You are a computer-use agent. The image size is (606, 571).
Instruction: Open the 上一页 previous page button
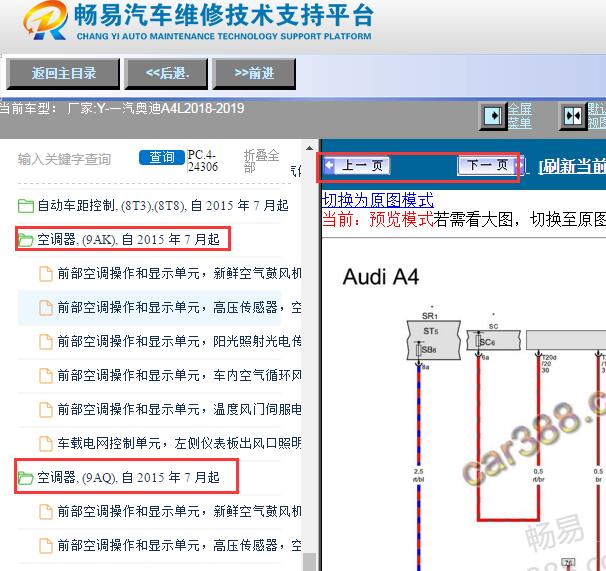[x=362, y=165]
